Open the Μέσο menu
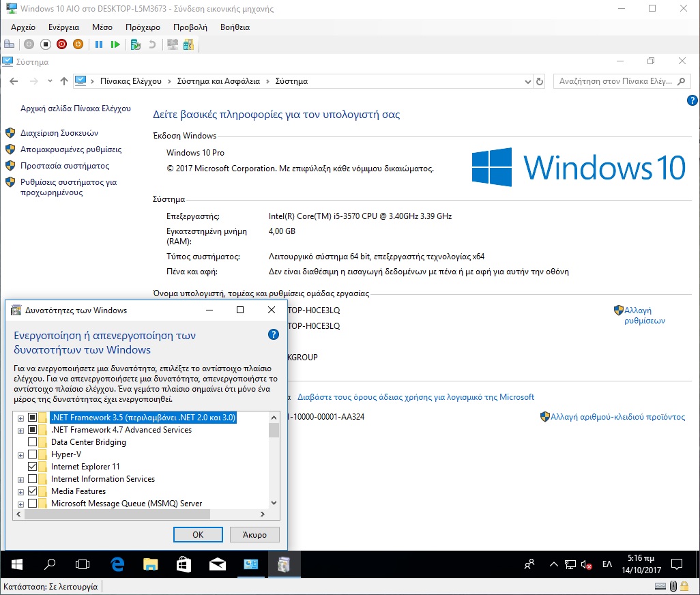 click(x=102, y=27)
